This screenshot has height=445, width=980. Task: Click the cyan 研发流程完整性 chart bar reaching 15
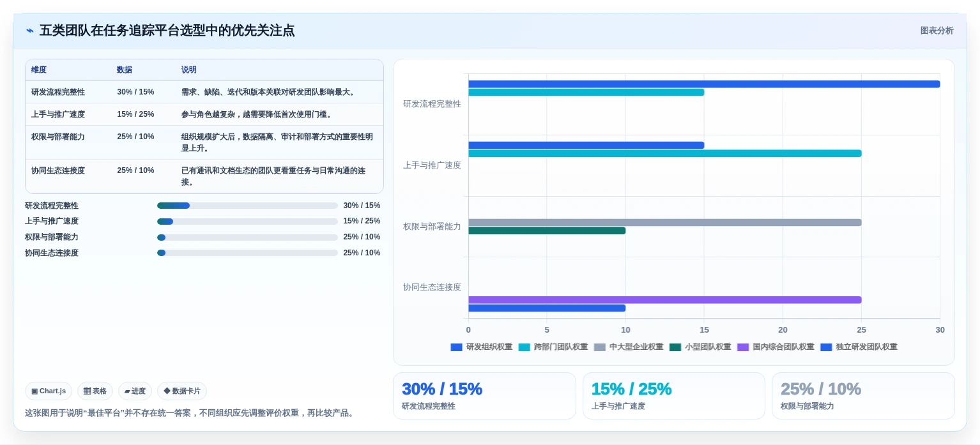(586, 92)
